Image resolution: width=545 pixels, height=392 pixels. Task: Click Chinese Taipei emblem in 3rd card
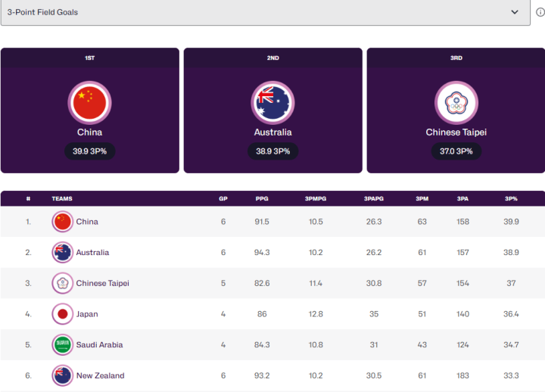[456, 103]
